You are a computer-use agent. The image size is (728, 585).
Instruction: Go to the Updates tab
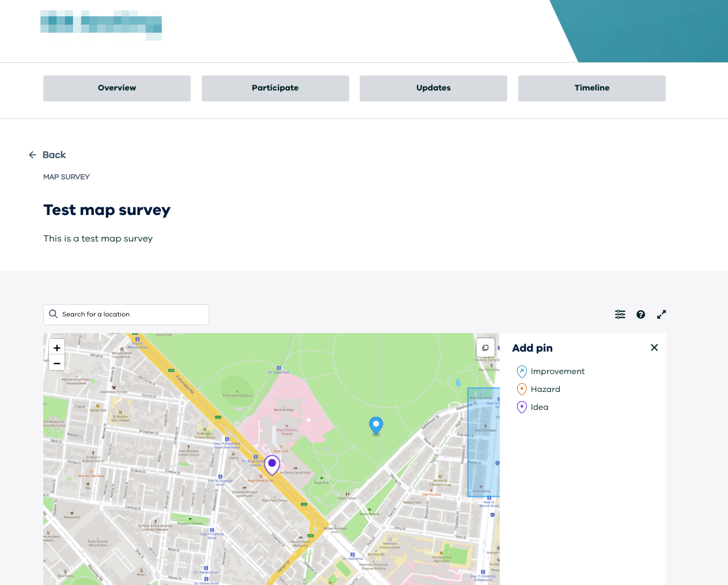coord(433,88)
